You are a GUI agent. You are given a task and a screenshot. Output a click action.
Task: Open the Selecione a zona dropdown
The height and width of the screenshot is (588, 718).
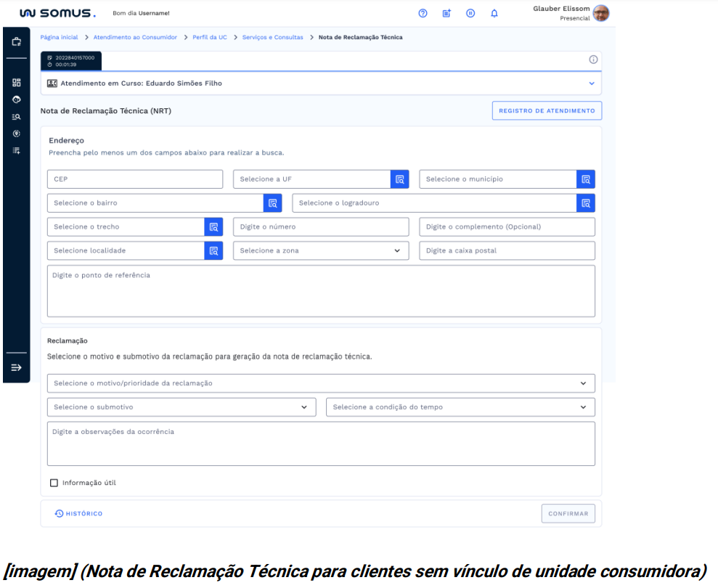[x=320, y=250]
